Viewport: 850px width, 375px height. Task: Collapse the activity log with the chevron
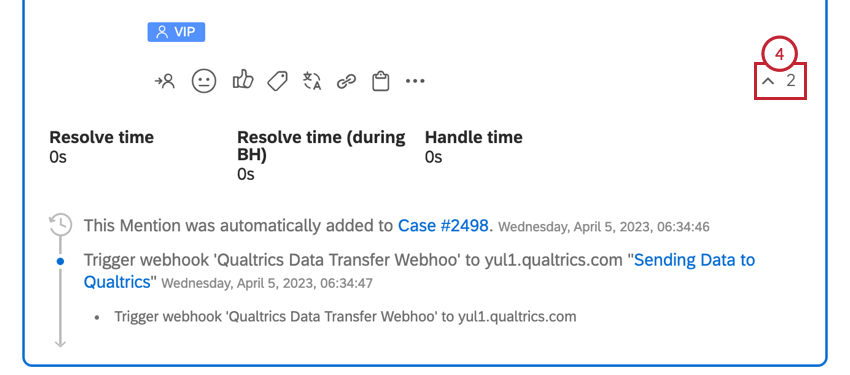[768, 82]
